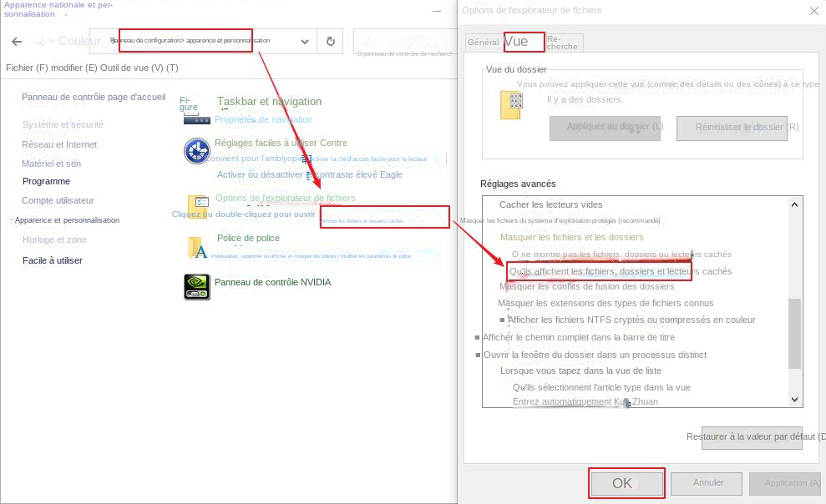Select the show hidden files, folders and drives option
Image resolution: width=826 pixels, height=504 pixels.
click(x=621, y=271)
